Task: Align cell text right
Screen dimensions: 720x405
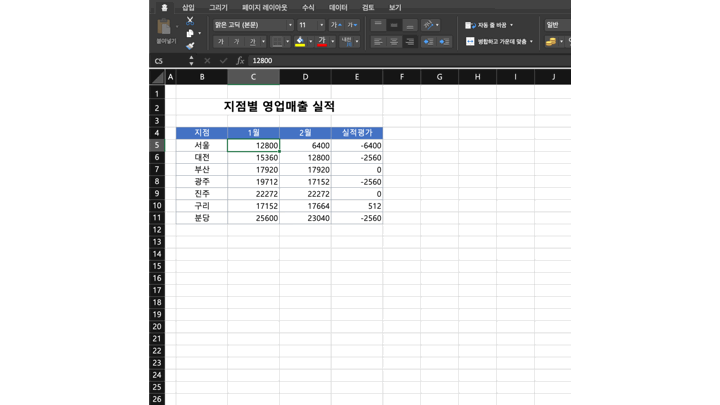Action: 410,42
